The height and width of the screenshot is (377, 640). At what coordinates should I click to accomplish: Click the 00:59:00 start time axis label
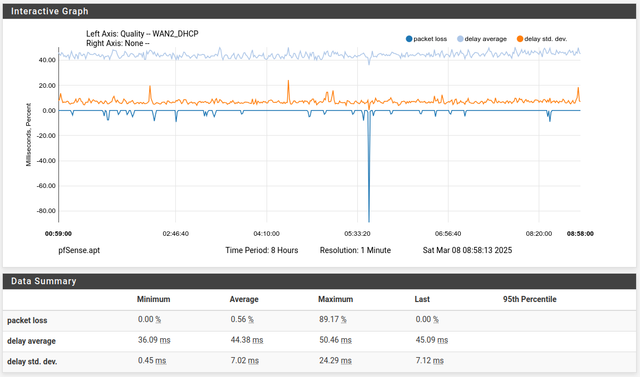58,234
